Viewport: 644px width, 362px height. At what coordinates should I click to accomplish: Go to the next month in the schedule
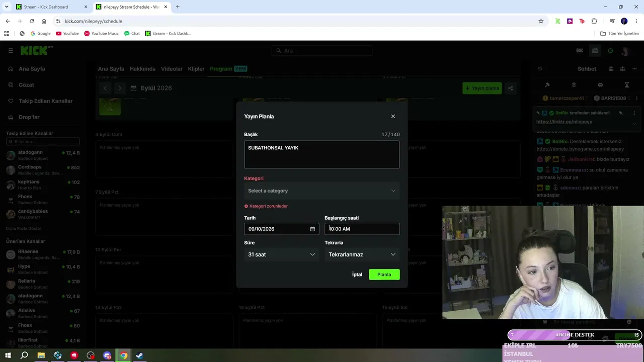click(x=119, y=88)
